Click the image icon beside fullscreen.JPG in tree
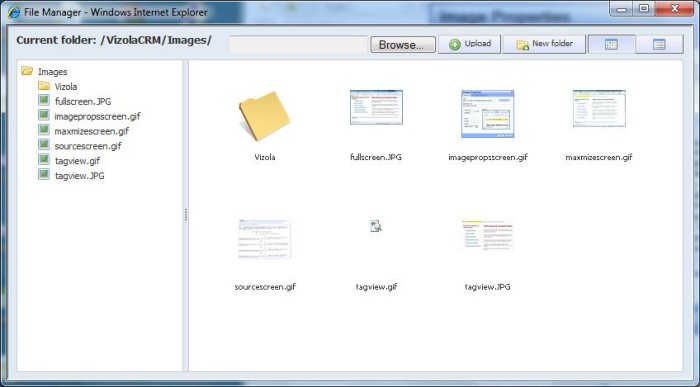This screenshot has height=387, width=700. pyautogui.click(x=44, y=100)
